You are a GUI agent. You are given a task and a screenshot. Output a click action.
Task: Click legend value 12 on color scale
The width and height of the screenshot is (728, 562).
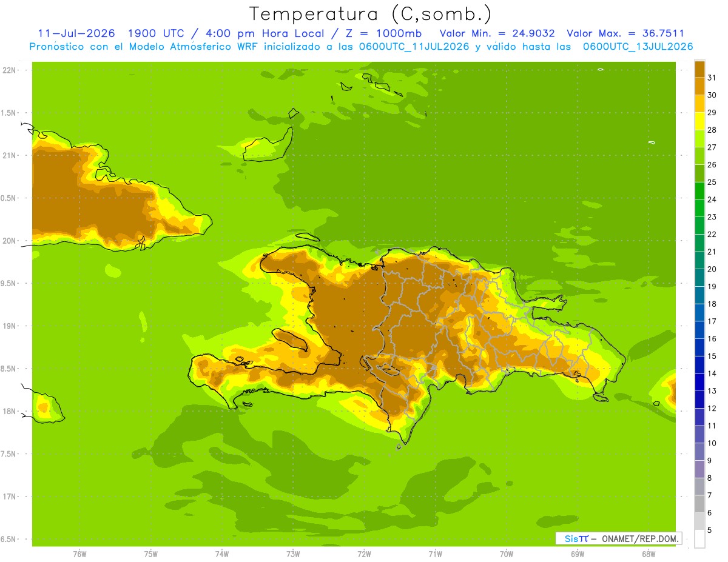(712, 408)
